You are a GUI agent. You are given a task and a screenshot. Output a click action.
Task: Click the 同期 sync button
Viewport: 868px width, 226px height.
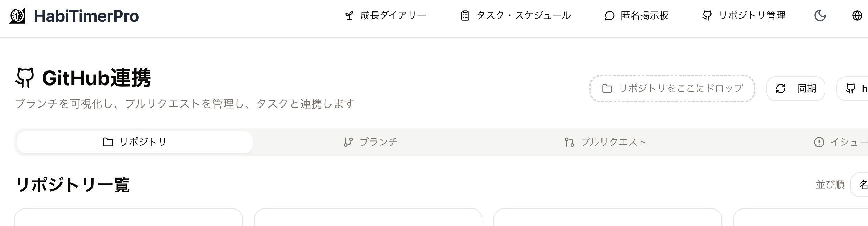[x=795, y=89]
